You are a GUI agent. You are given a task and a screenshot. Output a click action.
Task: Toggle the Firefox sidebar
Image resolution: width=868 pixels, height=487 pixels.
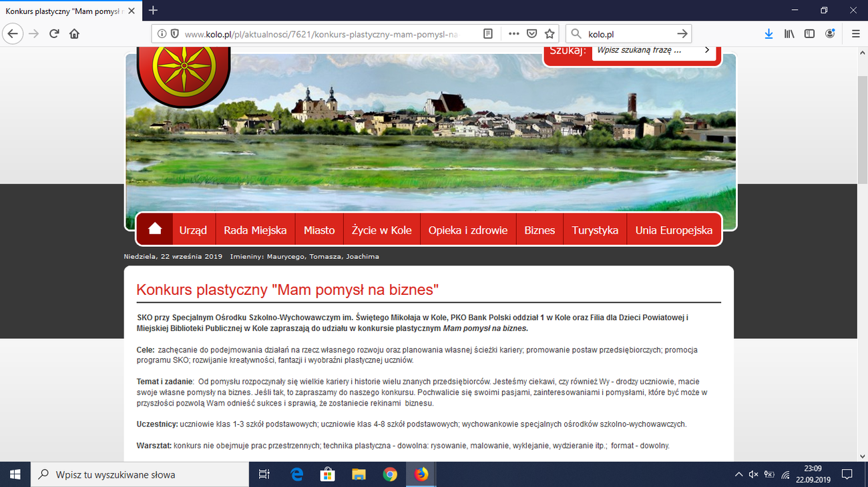click(x=809, y=33)
